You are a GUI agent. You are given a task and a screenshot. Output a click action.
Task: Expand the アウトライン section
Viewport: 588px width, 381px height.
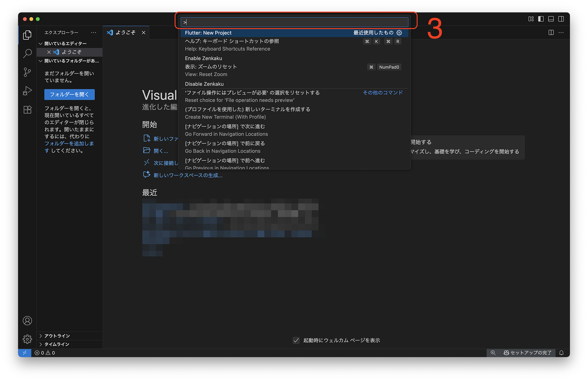coord(70,336)
